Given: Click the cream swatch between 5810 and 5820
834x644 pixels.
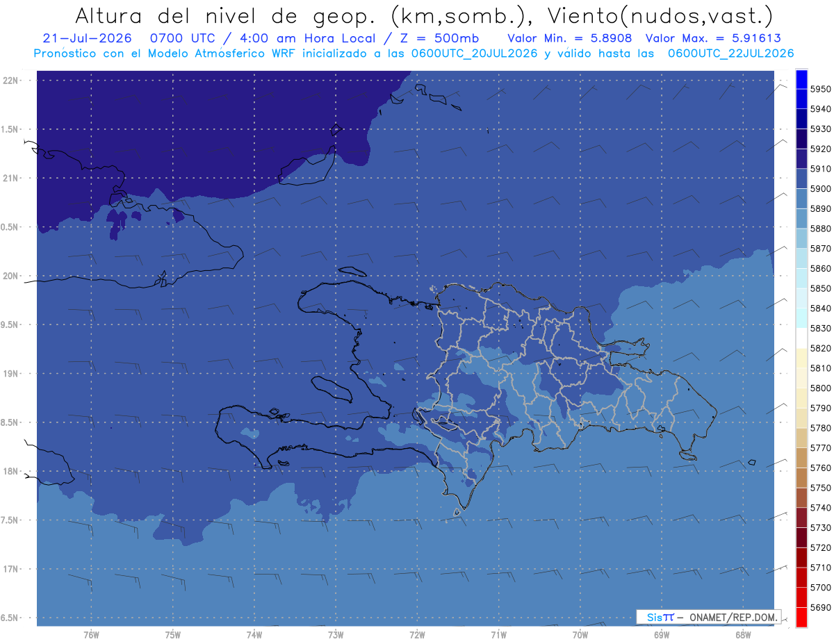Looking at the screenshot, I should (801, 358).
